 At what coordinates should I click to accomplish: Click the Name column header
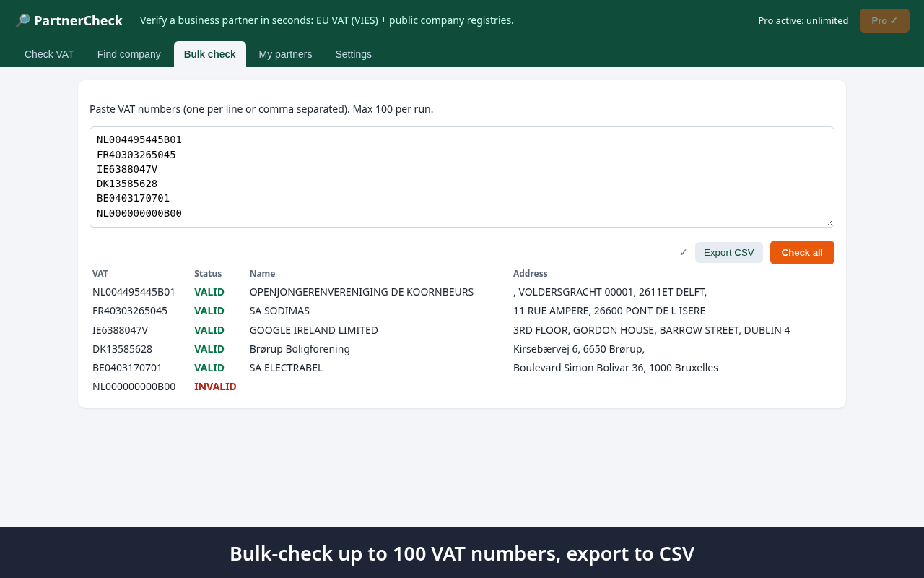262,273
